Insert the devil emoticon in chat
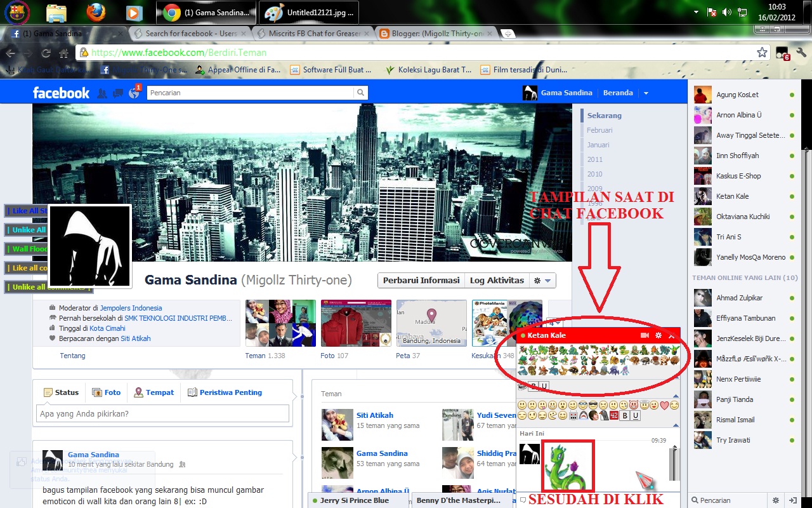The width and height of the screenshot is (812, 508). click(634, 405)
